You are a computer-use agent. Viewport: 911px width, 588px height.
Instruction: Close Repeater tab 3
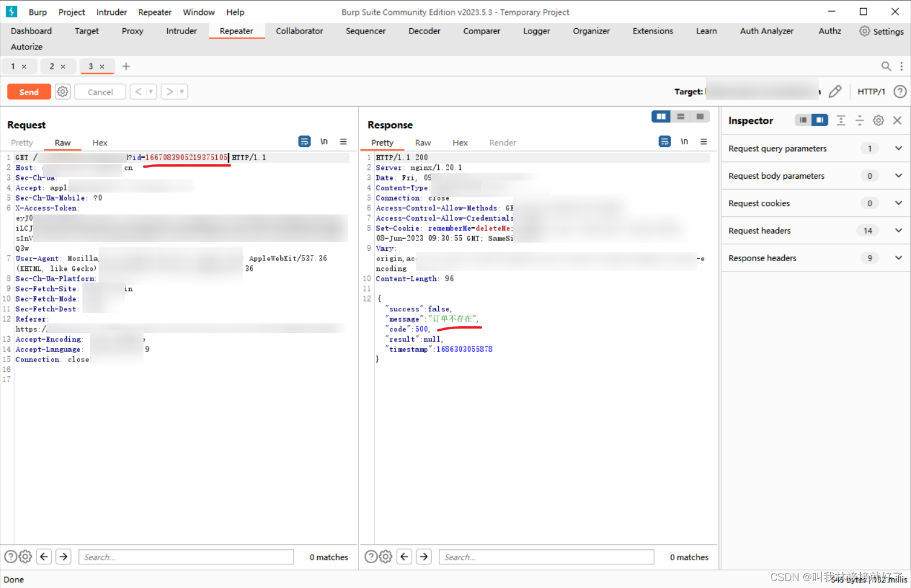pyautogui.click(x=102, y=66)
